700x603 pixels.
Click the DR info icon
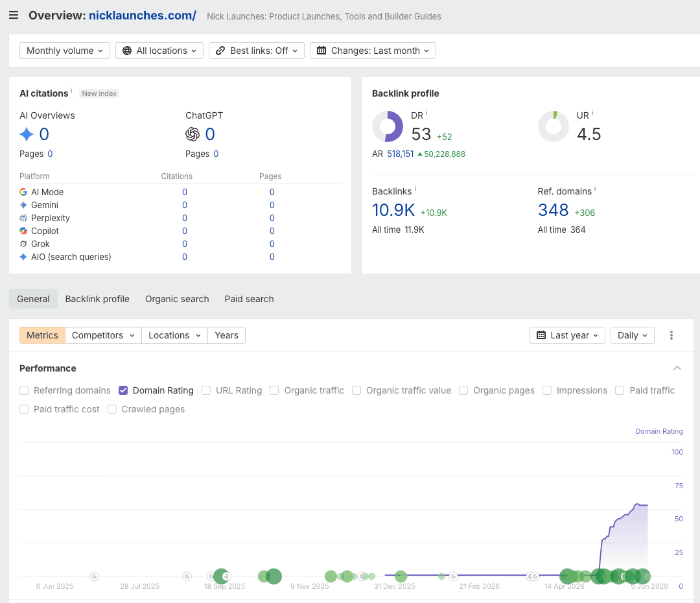tap(426, 113)
